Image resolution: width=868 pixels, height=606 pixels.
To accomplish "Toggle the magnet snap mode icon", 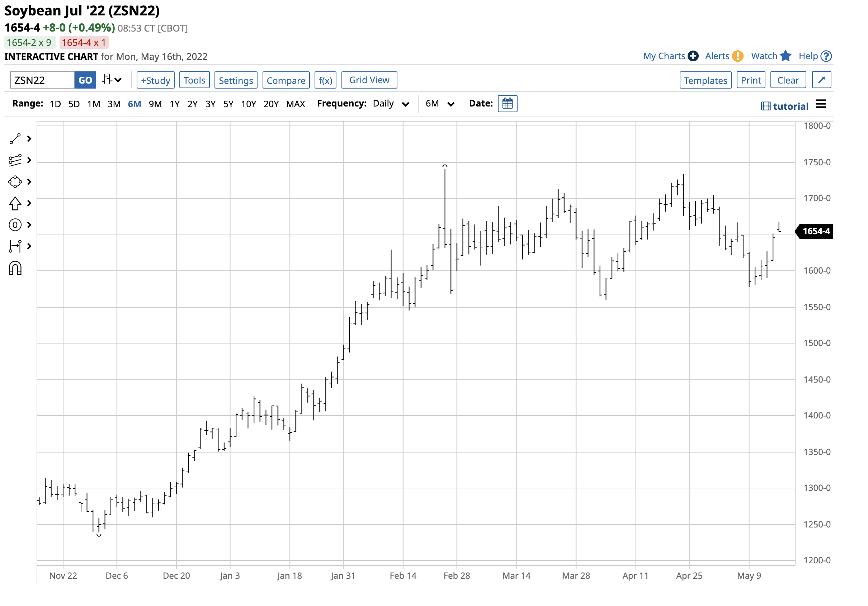I will tap(15, 269).
